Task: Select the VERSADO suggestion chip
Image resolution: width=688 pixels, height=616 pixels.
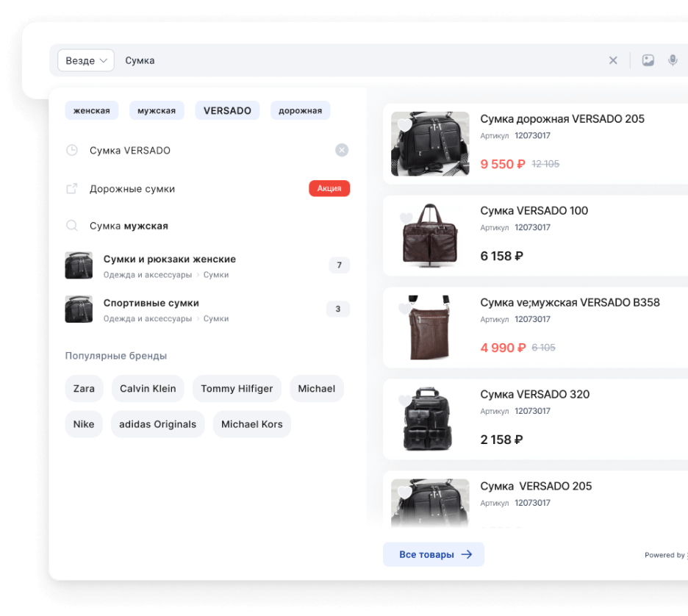Action: (227, 110)
